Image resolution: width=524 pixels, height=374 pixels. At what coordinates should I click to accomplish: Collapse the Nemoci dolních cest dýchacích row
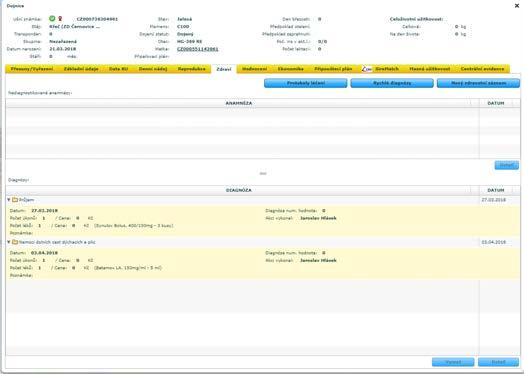coord(9,242)
